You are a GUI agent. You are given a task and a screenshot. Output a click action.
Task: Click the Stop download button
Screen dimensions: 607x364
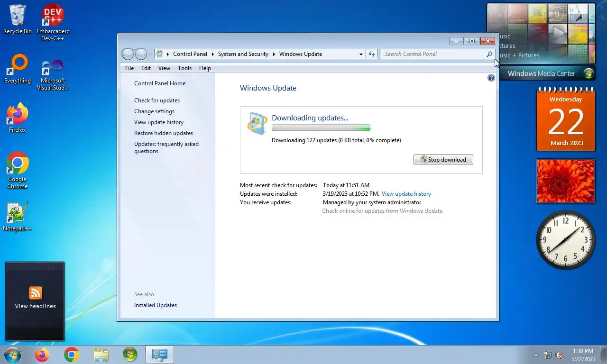(443, 160)
